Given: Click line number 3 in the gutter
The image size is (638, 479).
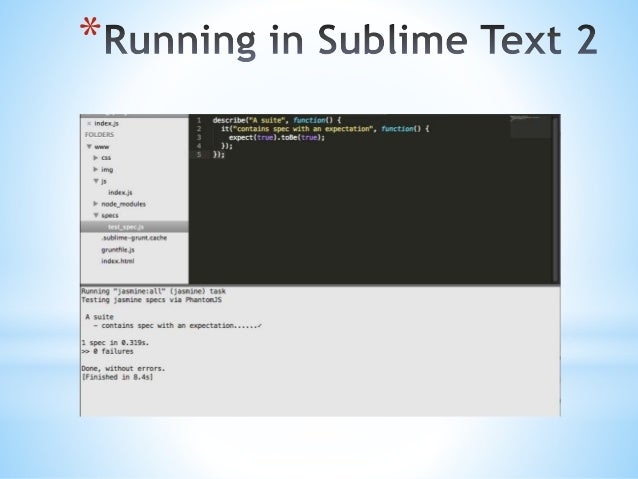Looking at the screenshot, I should point(199,138).
